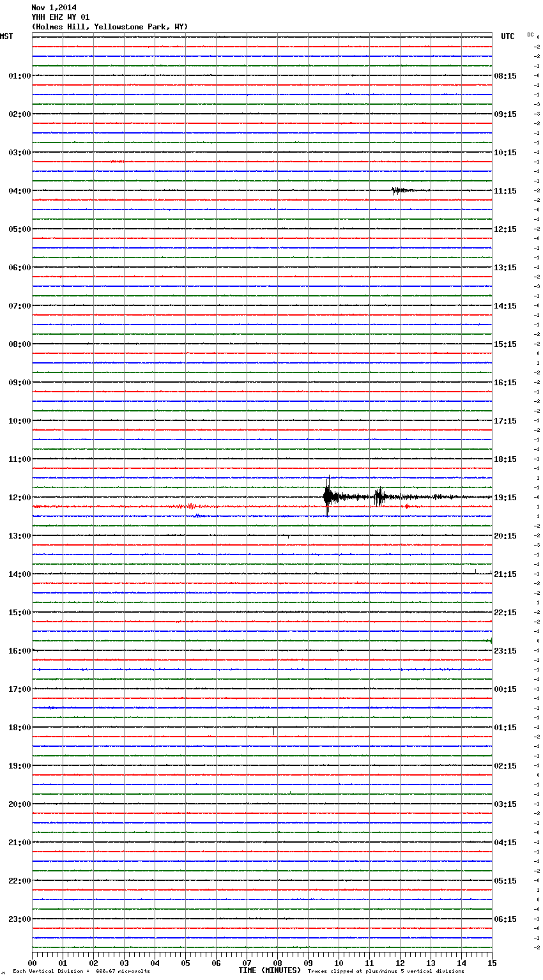Select the "22:00" MST hour label

pyautogui.click(x=20, y=881)
